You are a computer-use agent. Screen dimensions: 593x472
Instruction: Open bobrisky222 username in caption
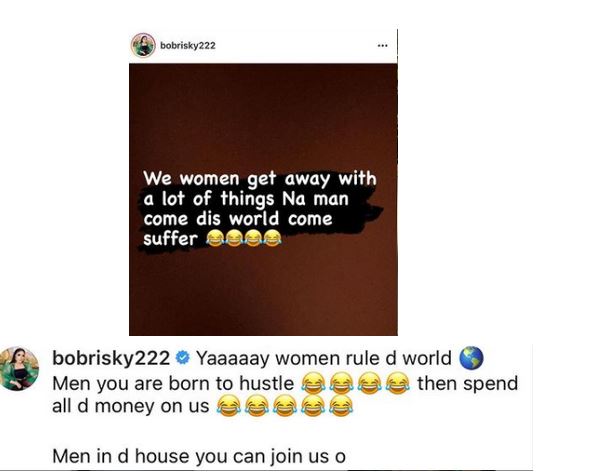coord(111,358)
